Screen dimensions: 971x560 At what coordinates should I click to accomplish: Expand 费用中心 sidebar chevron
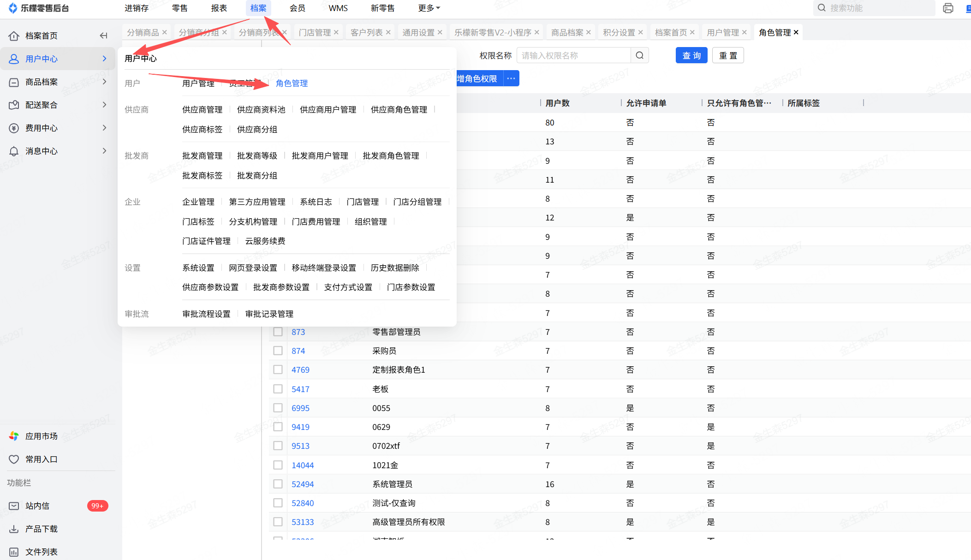point(104,128)
